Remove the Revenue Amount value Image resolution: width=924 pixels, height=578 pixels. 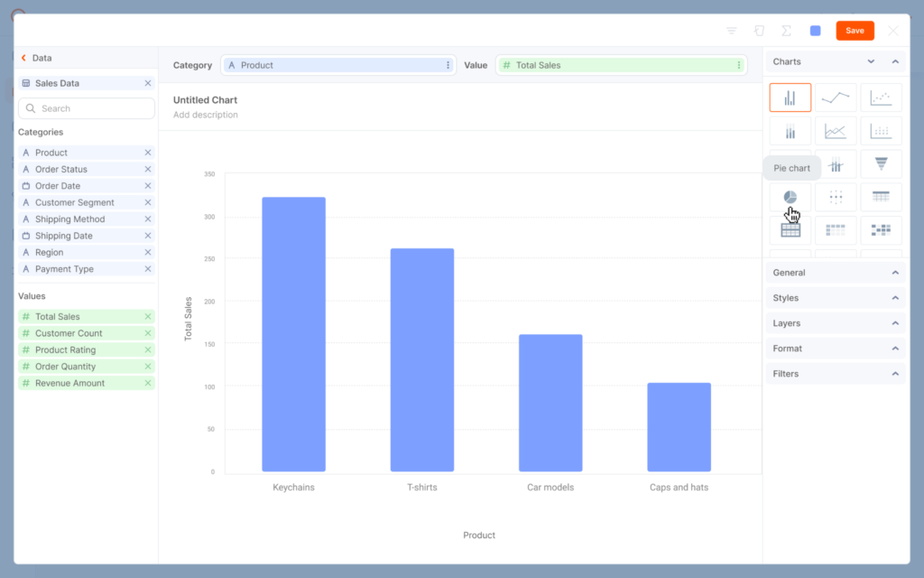click(x=148, y=383)
